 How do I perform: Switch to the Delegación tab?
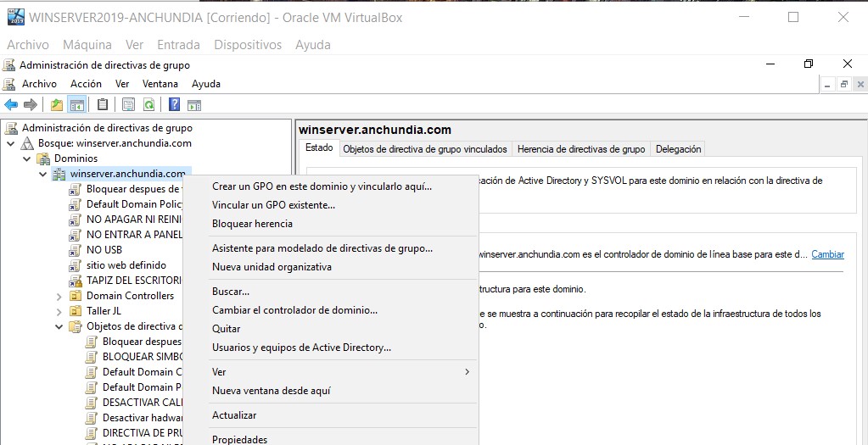[678, 149]
